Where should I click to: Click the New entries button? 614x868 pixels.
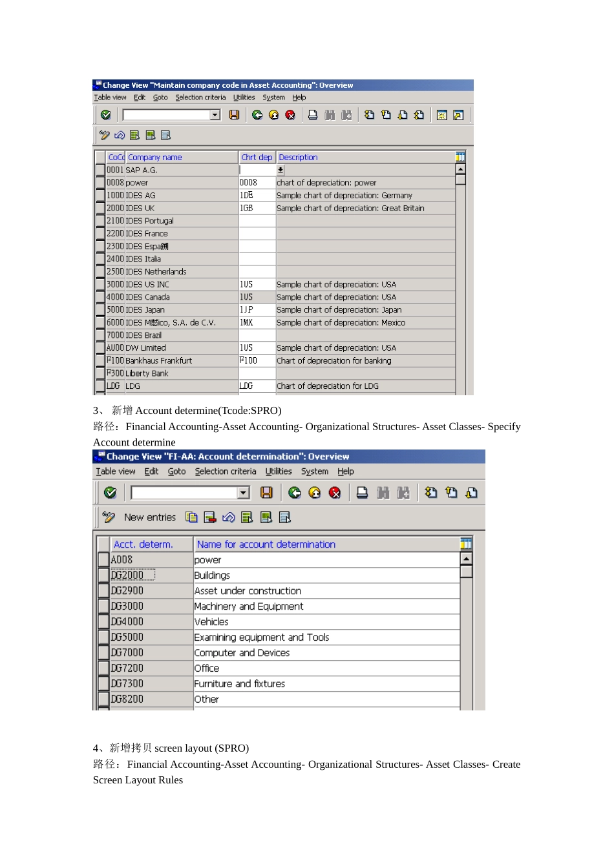click(x=150, y=517)
